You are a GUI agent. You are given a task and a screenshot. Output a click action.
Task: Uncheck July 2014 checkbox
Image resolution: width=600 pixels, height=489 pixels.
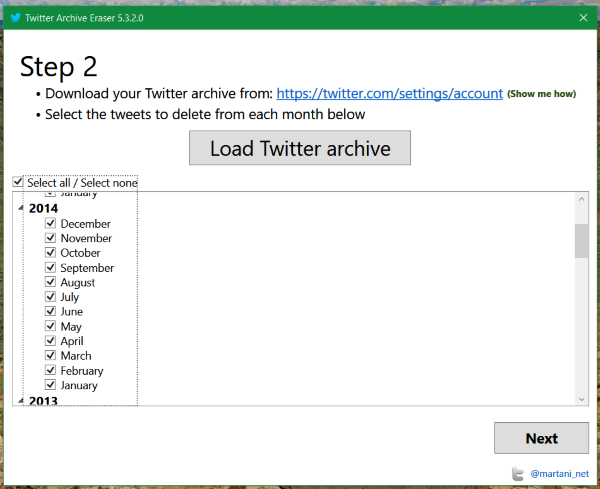(50, 297)
